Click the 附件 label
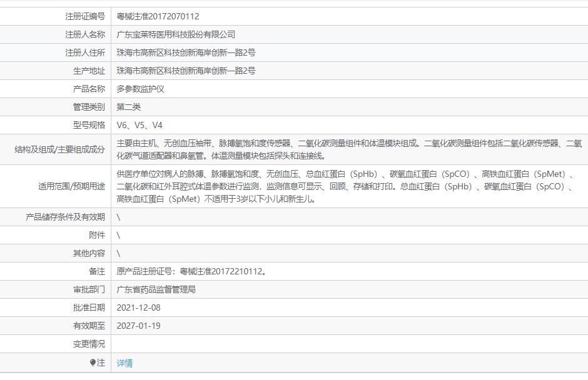Viewport: 588px width, 380px height. 97,236
